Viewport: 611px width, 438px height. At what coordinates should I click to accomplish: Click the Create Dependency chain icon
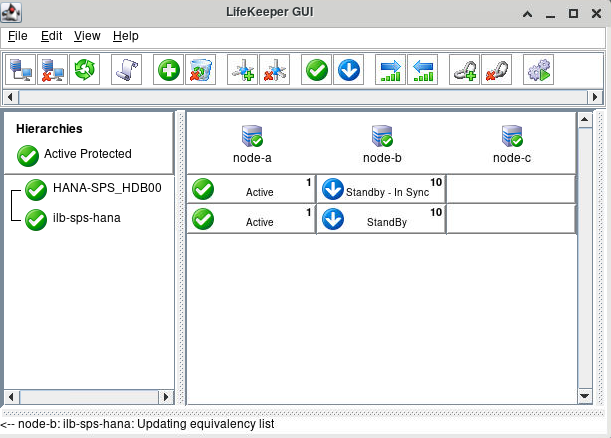click(465, 70)
